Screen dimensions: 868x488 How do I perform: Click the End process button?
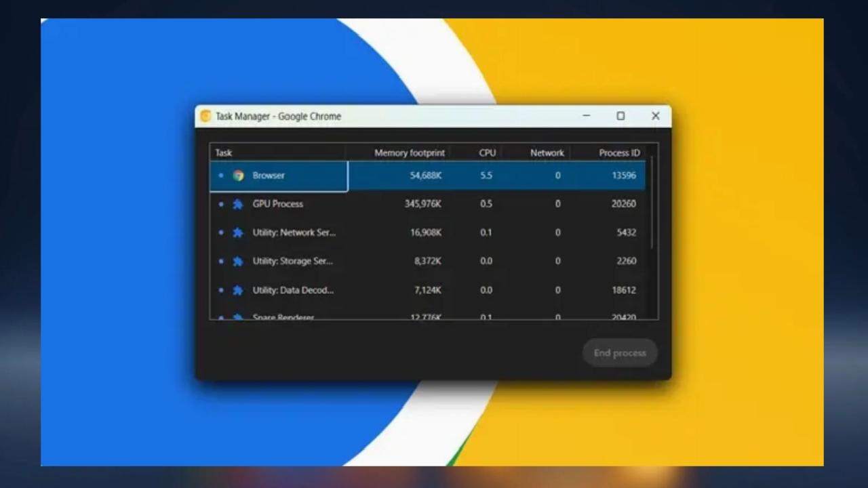point(620,352)
